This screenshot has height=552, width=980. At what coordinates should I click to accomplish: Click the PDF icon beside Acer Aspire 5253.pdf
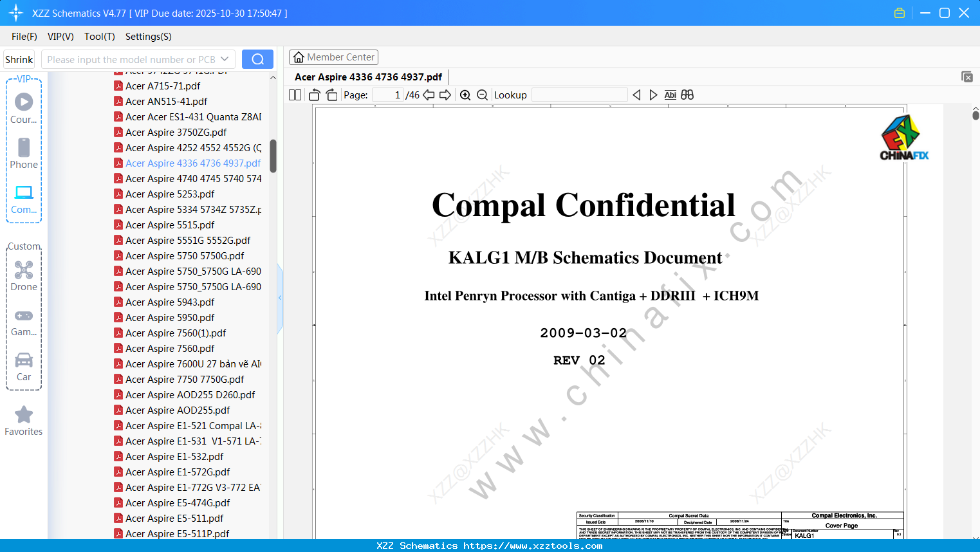click(118, 194)
